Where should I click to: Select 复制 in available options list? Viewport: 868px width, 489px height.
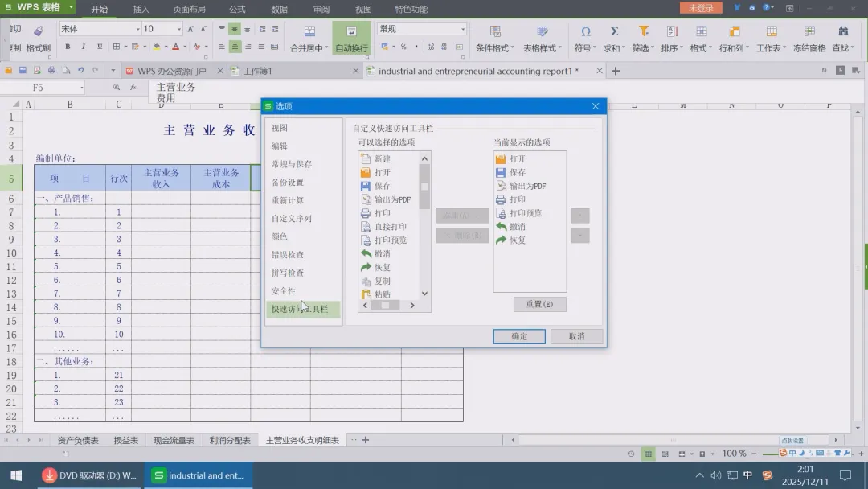(382, 281)
